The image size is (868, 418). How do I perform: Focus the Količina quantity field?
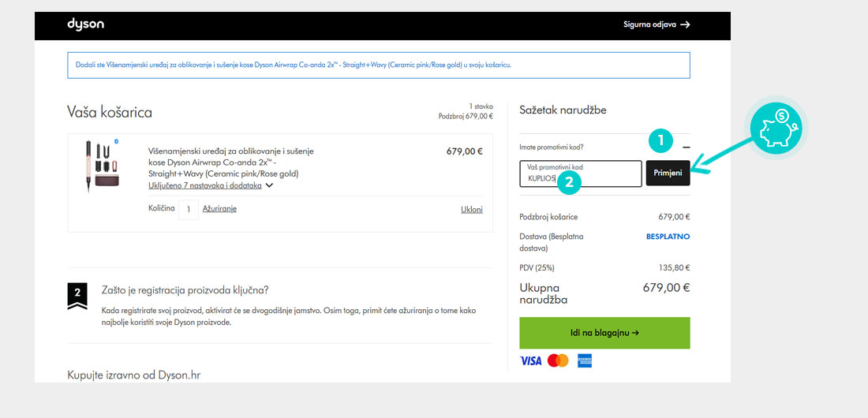point(189,209)
